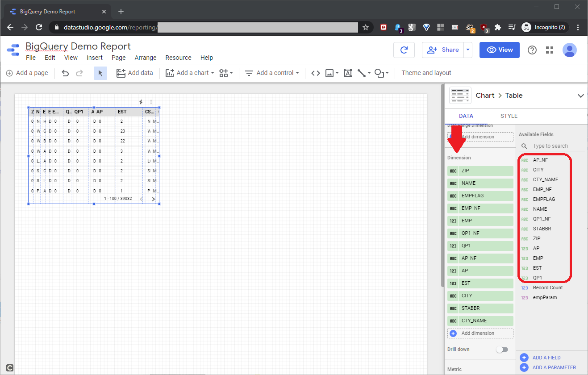
Task: Click the redo arrow icon
Action: 79,73
